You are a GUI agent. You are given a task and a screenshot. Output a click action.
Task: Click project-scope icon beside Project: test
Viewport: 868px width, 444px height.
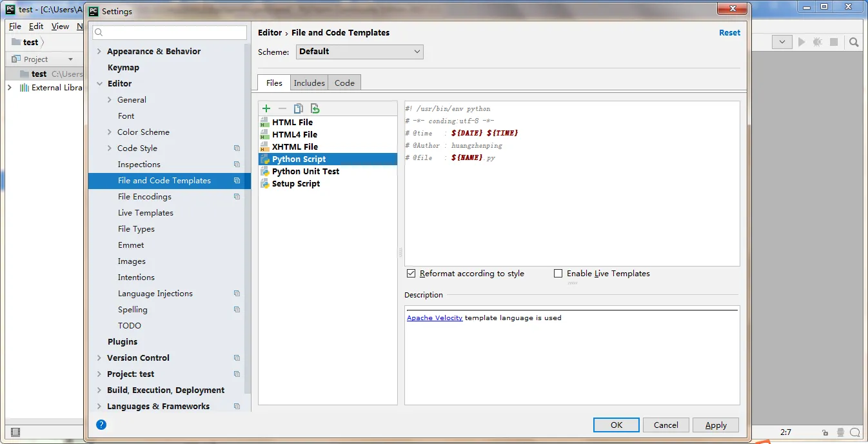[x=237, y=374]
